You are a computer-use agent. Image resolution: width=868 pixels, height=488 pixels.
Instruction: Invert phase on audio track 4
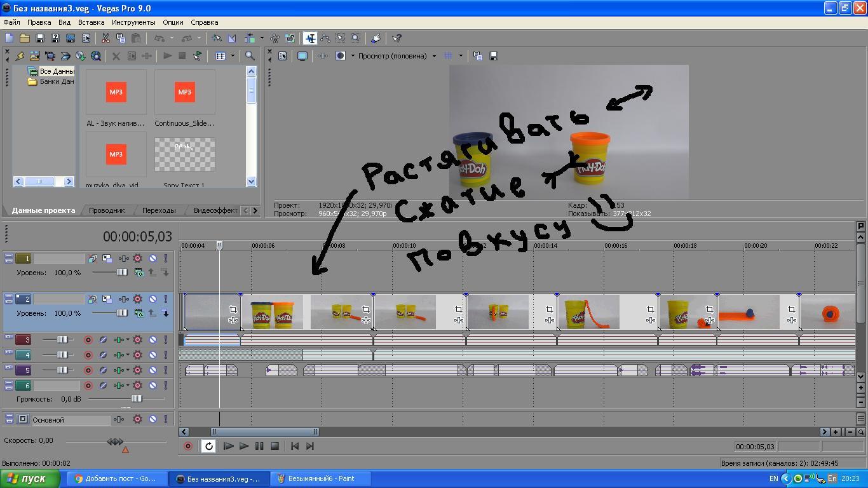click(102, 355)
